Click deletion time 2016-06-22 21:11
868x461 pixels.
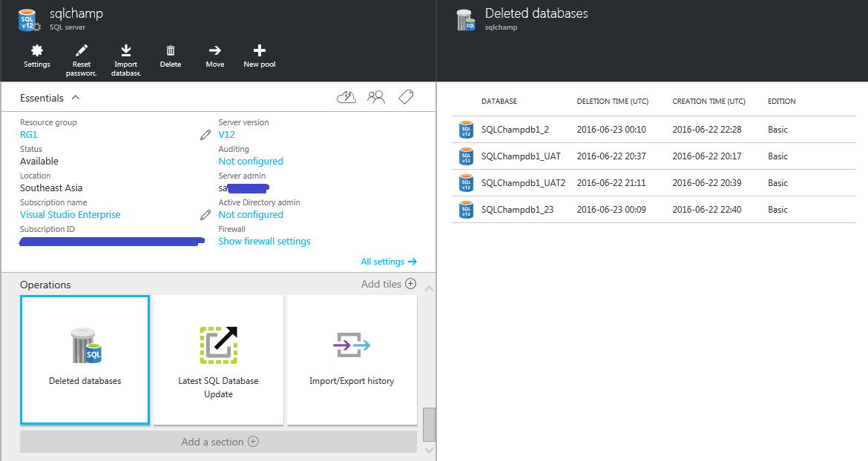(x=611, y=183)
